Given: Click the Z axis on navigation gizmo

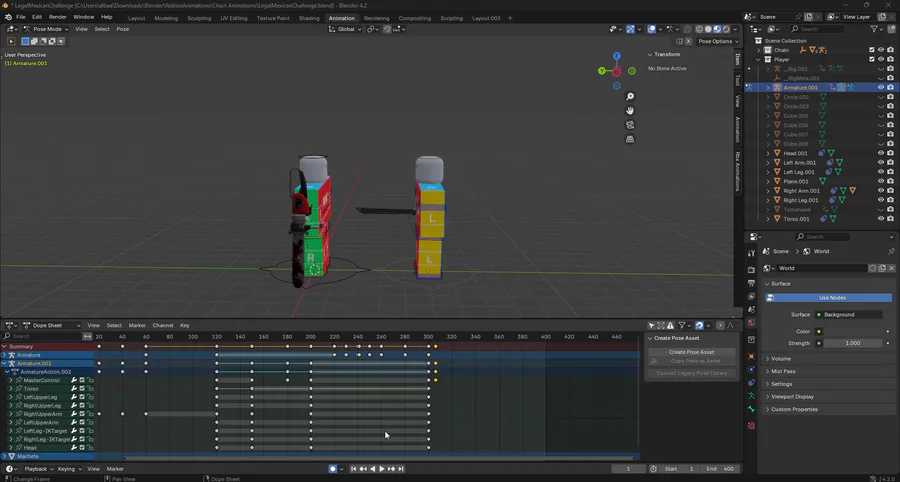Looking at the screenshot, I should [616, 56].
